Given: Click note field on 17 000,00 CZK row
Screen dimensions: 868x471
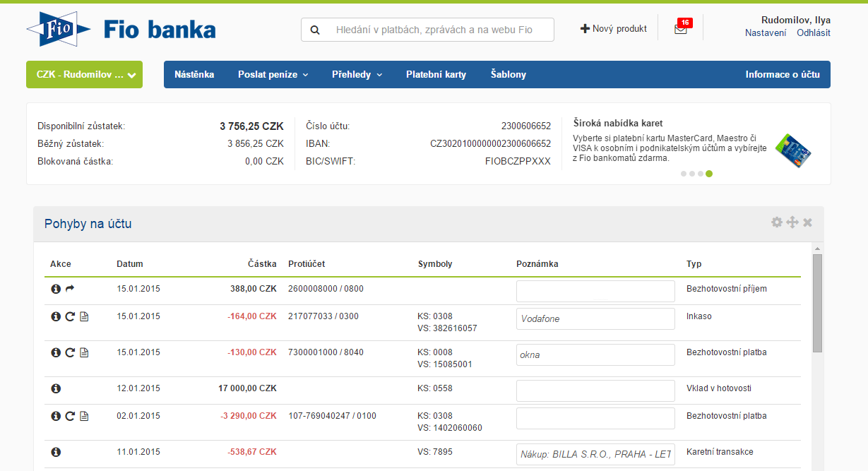Looking at the screenshot, I should coord(595,390).
